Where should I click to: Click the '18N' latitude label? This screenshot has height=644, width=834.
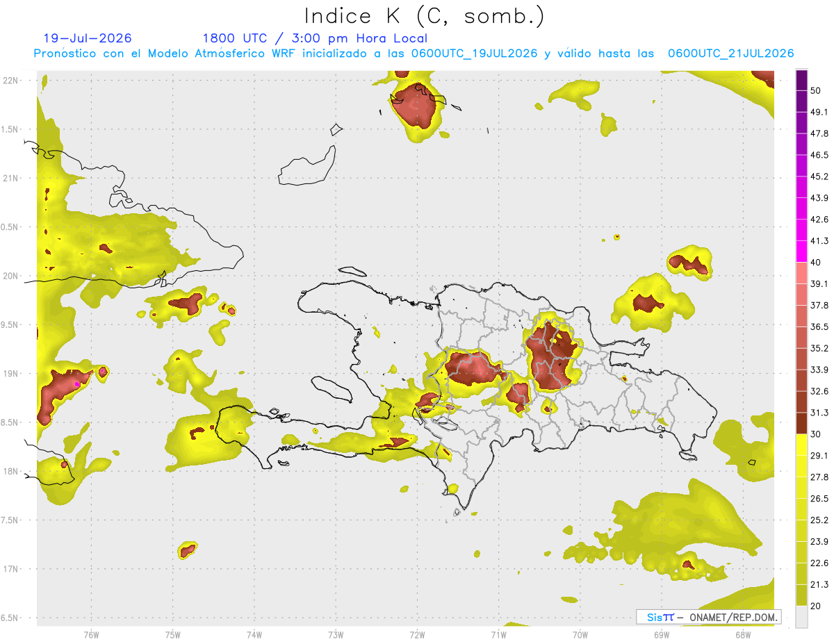(x=12, y=472)
